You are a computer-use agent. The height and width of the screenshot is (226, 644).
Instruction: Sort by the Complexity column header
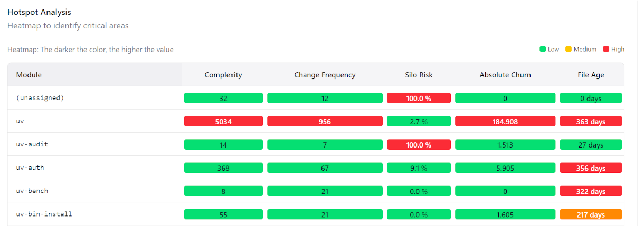point(223,75)
